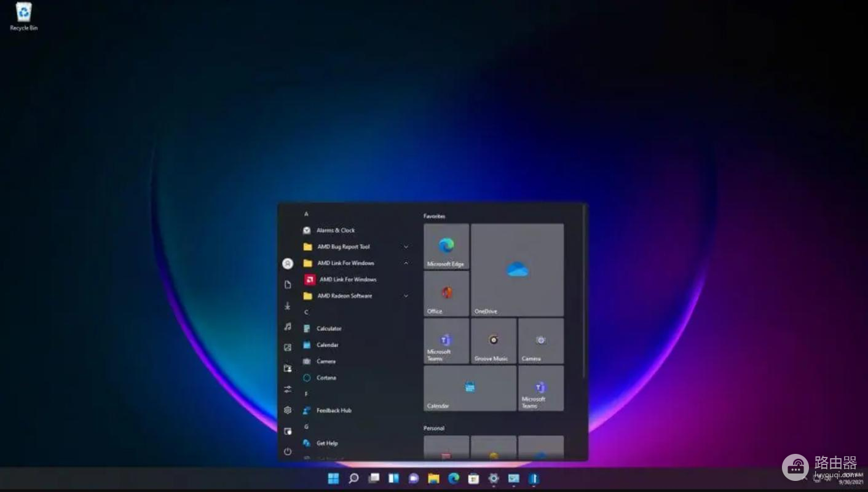Open Feedback Hub from the app list
Screen dimensions: 868x492
point(356,410)
